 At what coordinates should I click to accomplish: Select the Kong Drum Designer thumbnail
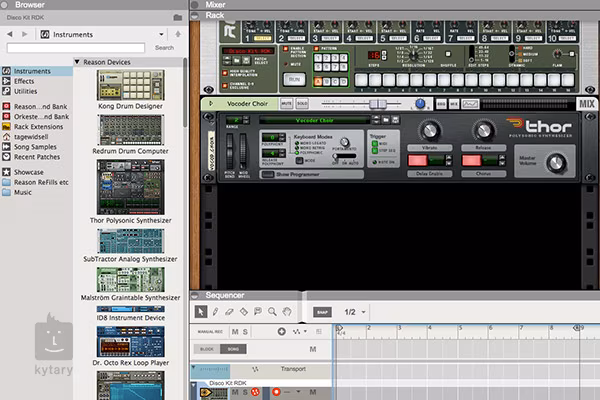coord(130,85)
